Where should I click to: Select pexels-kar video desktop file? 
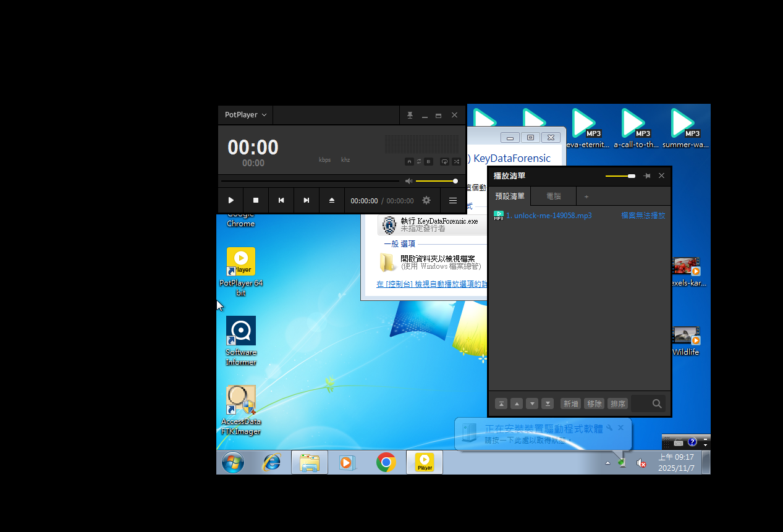[687, 272]
